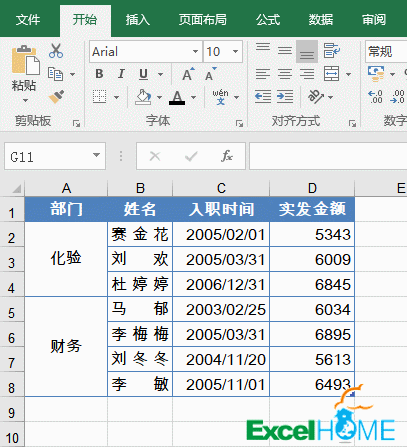Open the 文件 menu
The width and height of the screenshot is (407, 447).
[28, 20]
